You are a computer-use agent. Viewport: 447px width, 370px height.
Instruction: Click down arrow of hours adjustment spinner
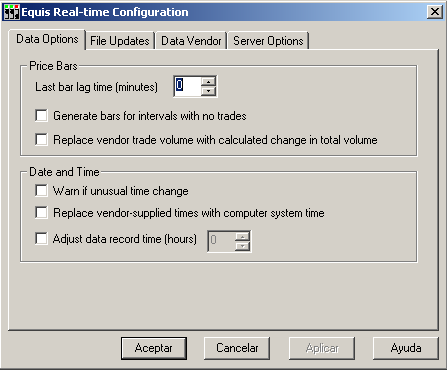click(x=243, y=246)
